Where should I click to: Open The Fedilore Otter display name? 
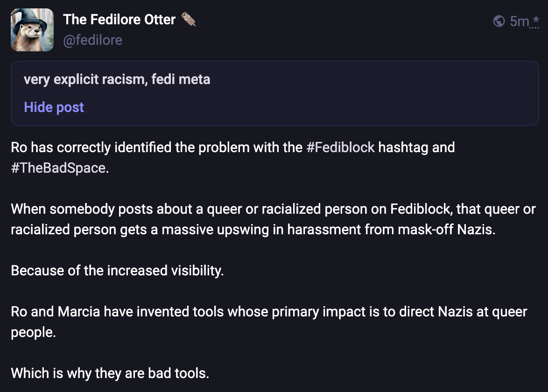tap(119, 20)
